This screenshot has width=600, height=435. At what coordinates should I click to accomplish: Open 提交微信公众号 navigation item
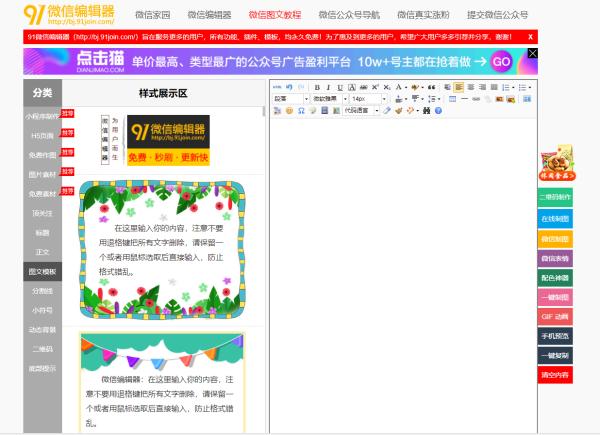[x=497, y=15]
